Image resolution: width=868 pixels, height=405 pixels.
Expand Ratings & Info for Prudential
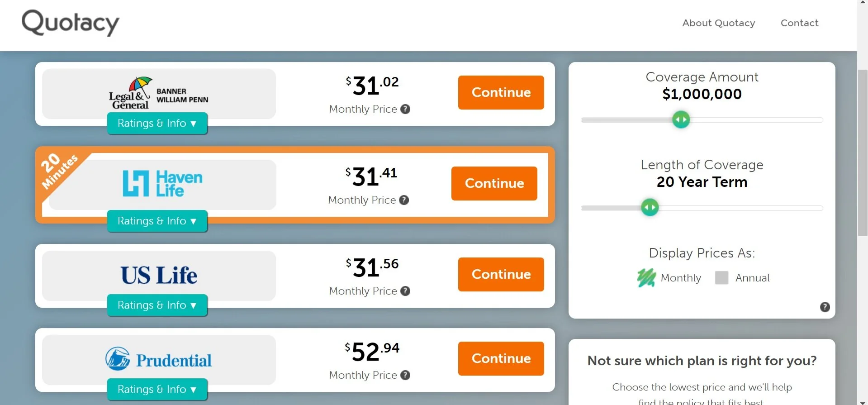pos(157,389)
